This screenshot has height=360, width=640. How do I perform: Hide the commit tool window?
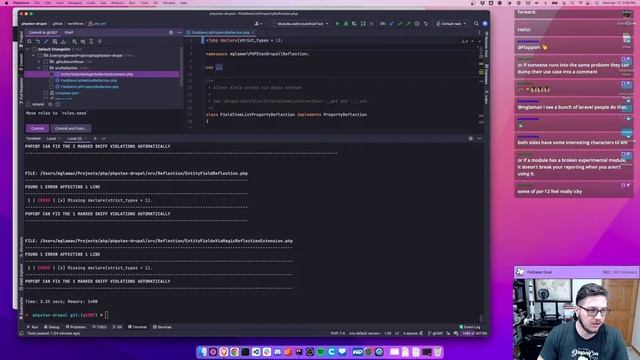coord(179,33)
